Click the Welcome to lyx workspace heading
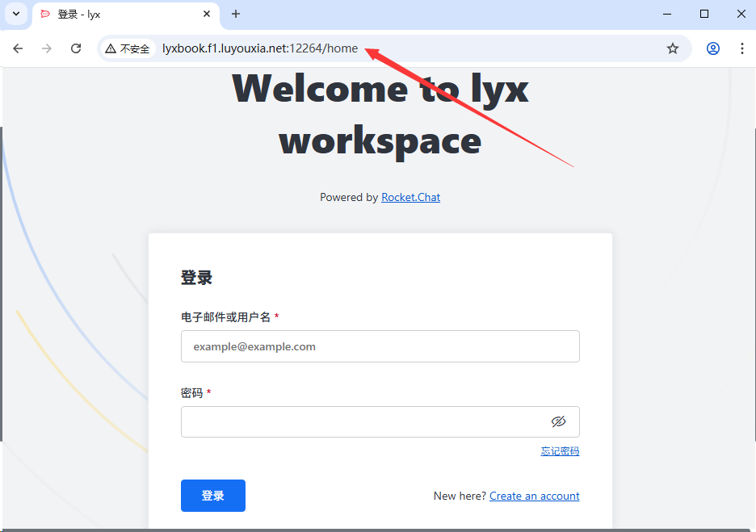The width and height of the screenshot is (756, 532). pos(380,115)
